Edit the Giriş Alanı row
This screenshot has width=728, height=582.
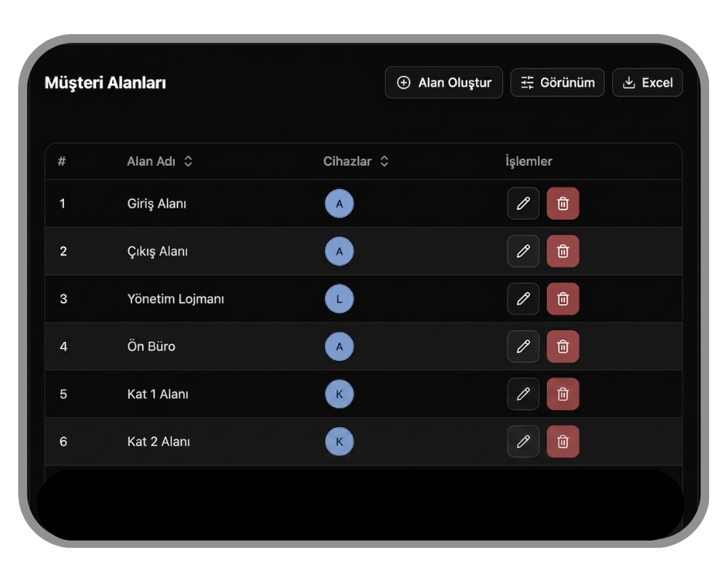coord(523,203)
